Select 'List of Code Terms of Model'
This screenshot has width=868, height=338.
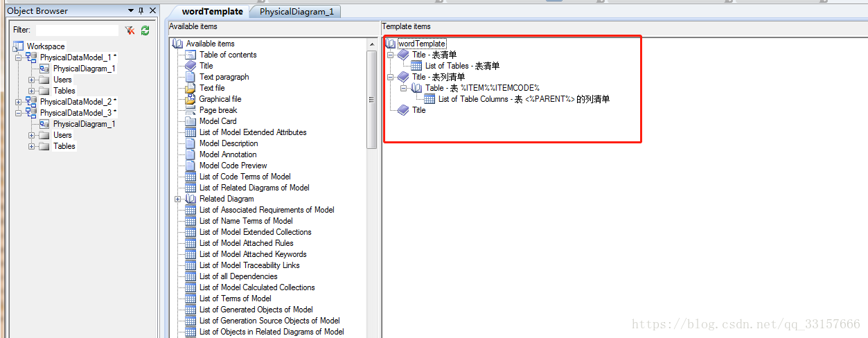pyautogui.click(x=245, y=177)
